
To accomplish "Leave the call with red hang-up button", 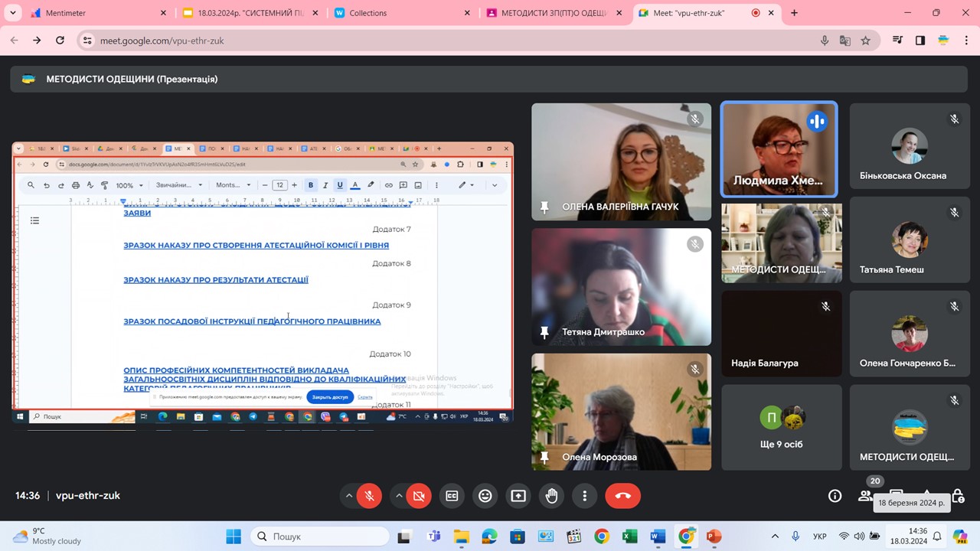I will pyautogui.click(x=622, y=496).
